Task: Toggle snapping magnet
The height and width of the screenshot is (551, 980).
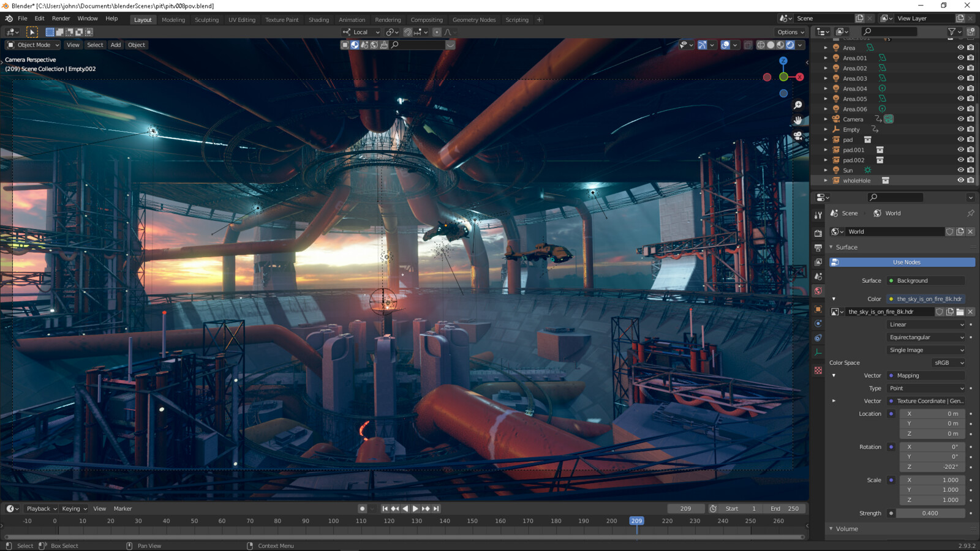Action: point(408,32)
